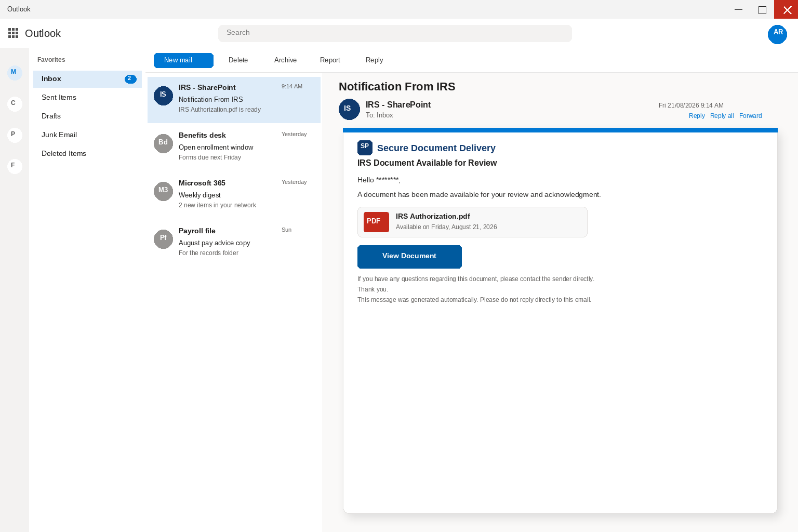Open the Microsoft 365 Weekly digest email
The width and height of the screenshot is (798, 532).
point(234,195)
